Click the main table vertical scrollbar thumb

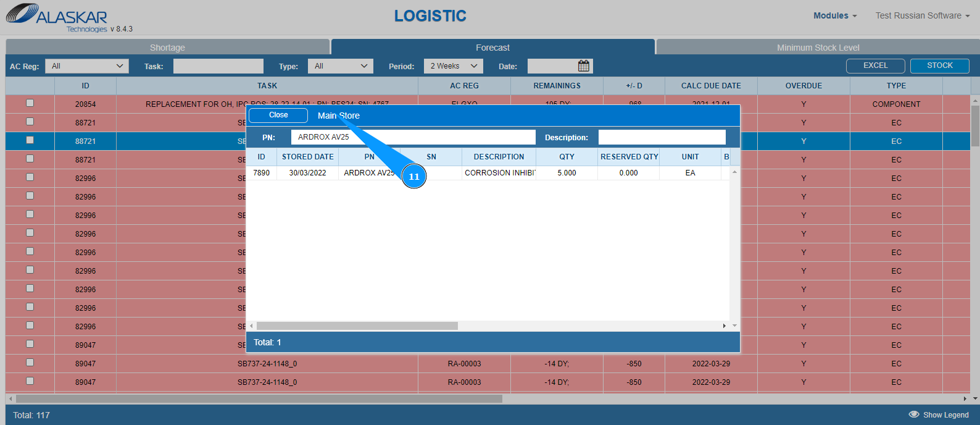[x=975, y=125]
